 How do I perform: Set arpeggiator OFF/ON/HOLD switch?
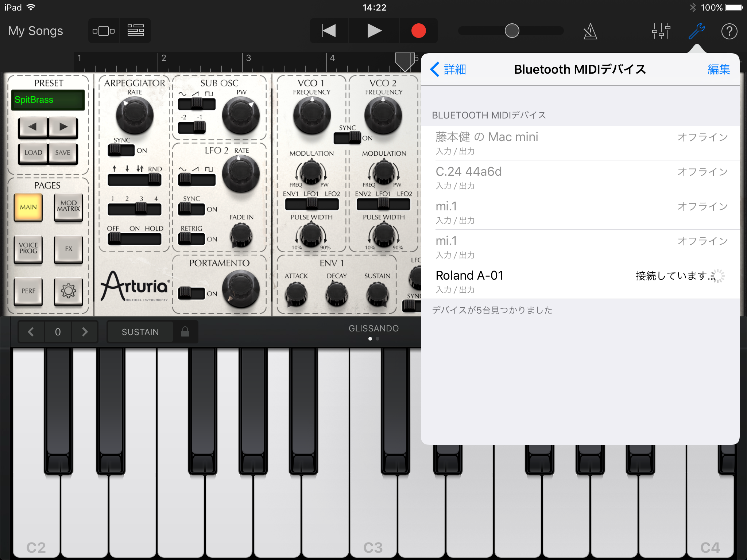tap(135, 239)
